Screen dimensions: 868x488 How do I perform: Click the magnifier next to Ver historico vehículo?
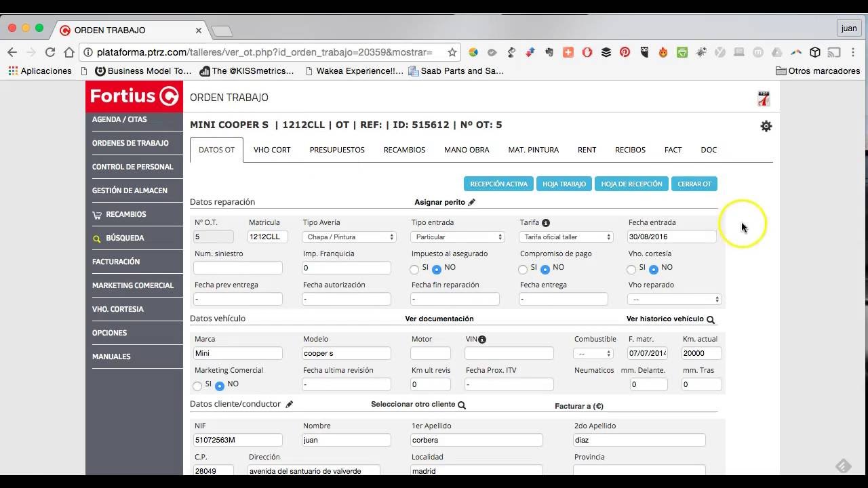(711, 319)
